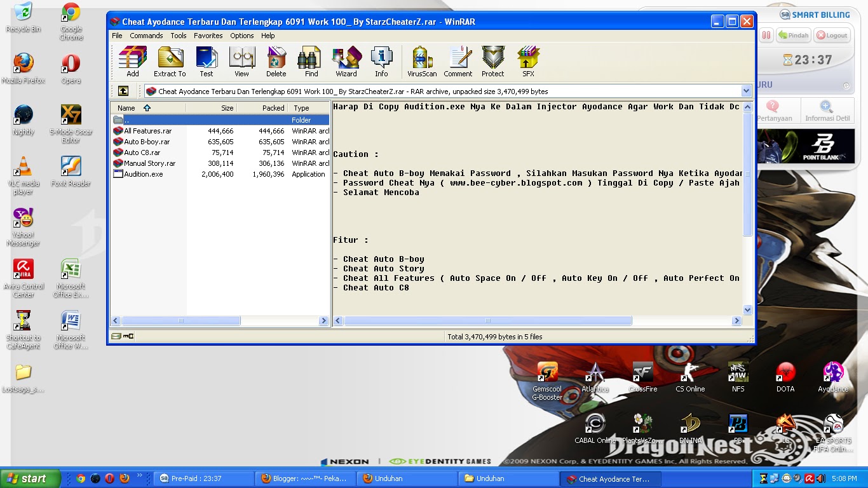Open Opera desktop icon
Screen dimensions: 868x488
tap(71, 69)
